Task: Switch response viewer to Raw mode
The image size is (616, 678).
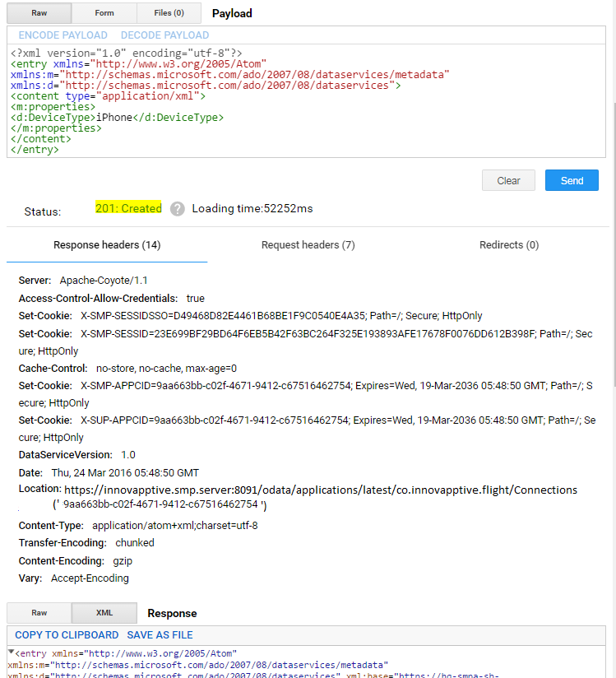Action: 39,612
